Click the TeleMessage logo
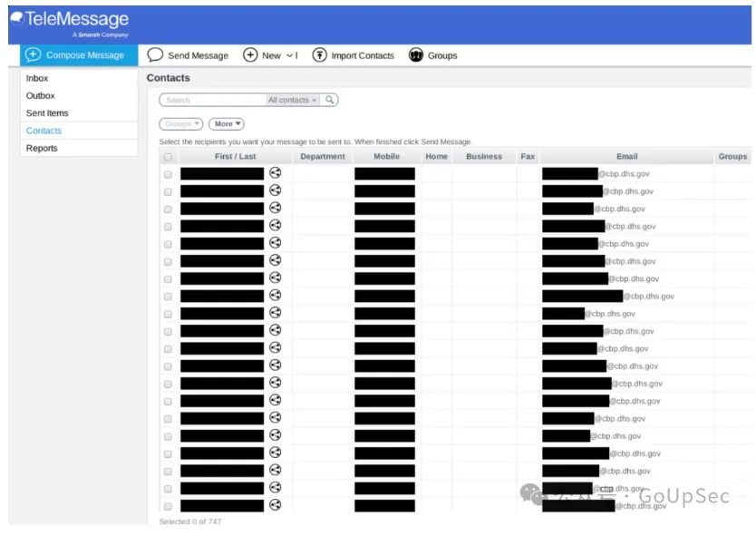 click(x=71, y=22)
